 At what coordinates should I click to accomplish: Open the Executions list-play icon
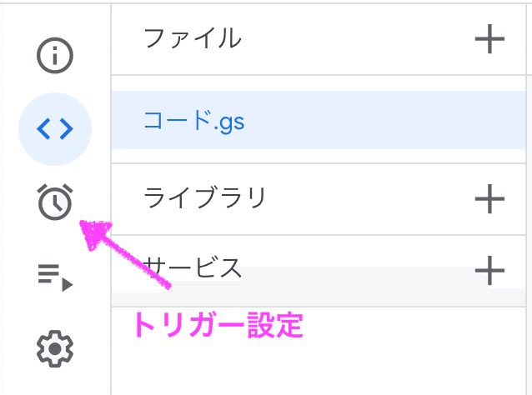coord(55,277)
